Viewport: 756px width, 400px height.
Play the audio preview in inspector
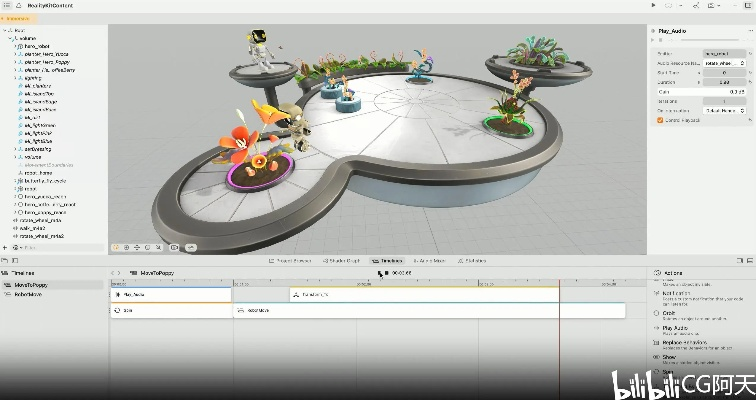[654, 40]
